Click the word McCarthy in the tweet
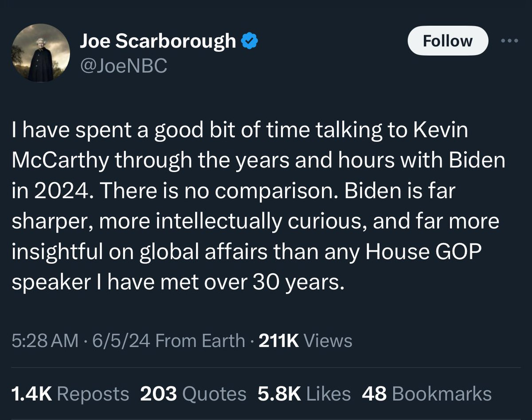 (x=59, y=161)
